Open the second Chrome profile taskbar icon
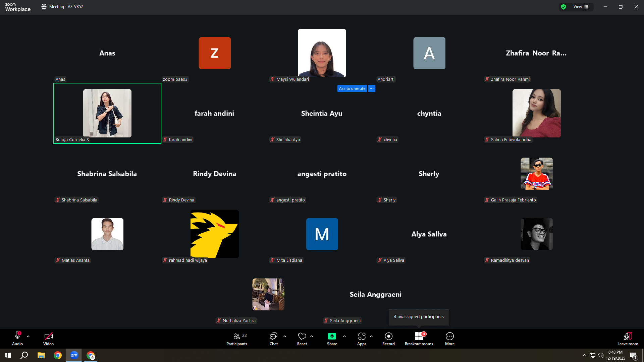Screen dimensions: 644x362 coord(91,355)
